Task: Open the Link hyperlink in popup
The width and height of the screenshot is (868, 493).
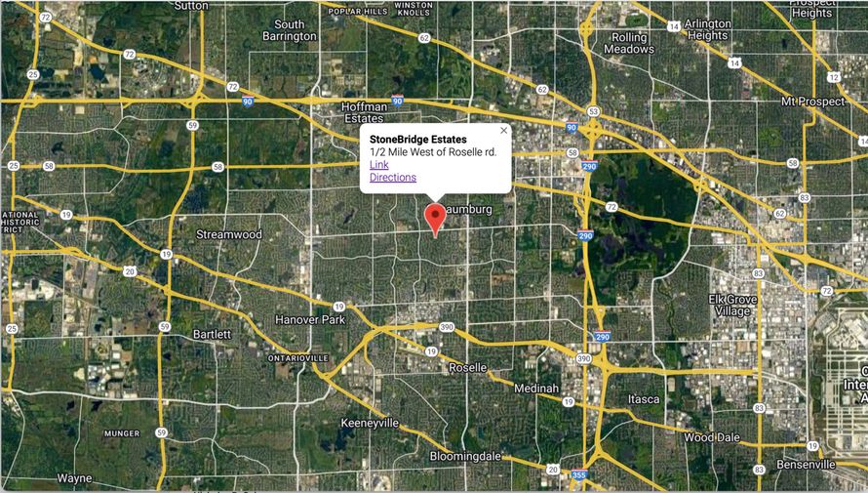Action: pyautogui.click(x=379, y=165)
